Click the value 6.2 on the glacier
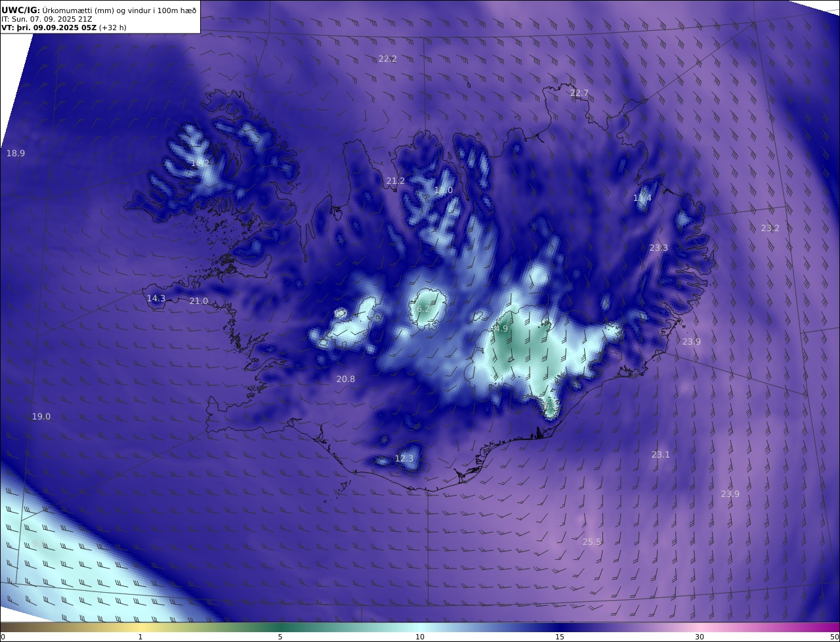The image size is (840, 642). click(x=423, y=309)
